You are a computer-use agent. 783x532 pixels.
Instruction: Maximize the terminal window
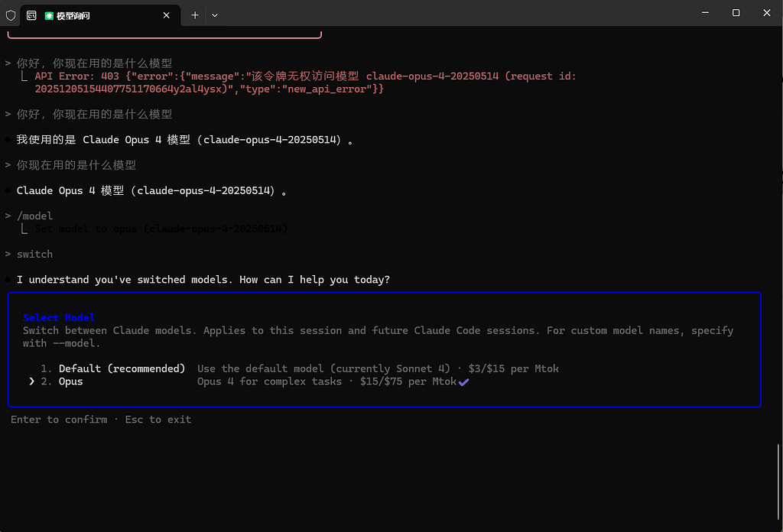tap(736, 12)
